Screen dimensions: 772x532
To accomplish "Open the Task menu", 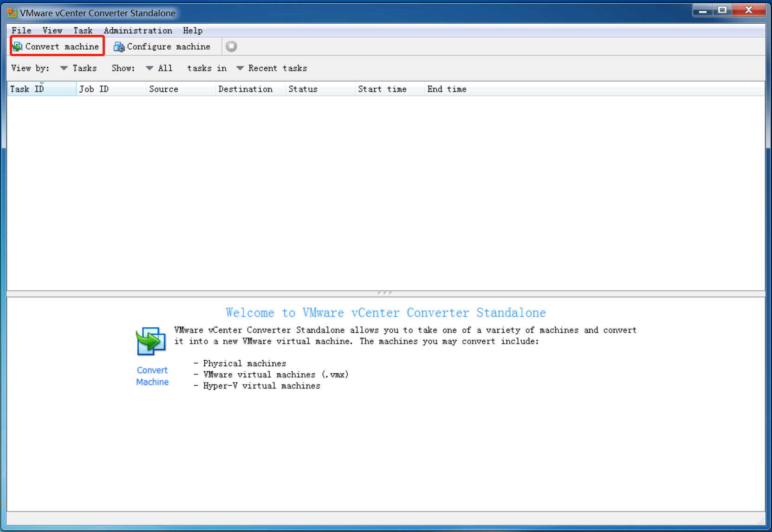I will pyautogui.click(x=83, y=31).
